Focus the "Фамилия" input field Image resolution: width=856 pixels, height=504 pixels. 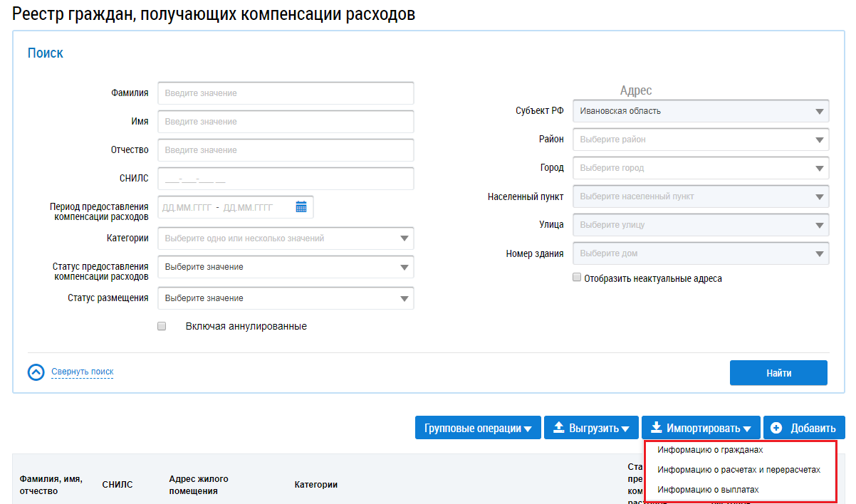[286, 93]
